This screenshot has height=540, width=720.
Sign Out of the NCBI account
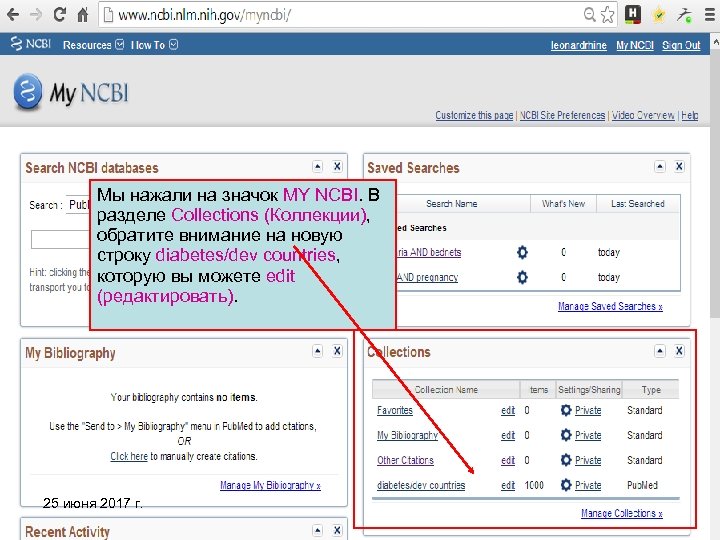681,45
